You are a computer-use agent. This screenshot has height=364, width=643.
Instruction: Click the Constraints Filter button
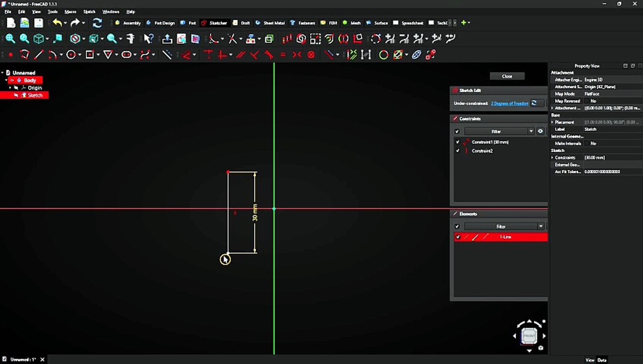tap(496, 131)
